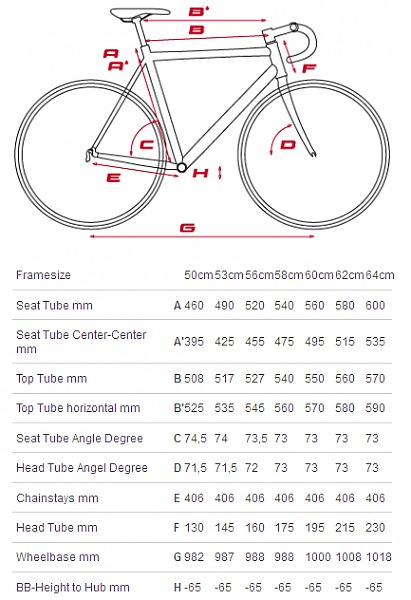The width and height of the screenshot is (411, 600).
Task: Click the Head Tube value 130
Action: (x=194, y=528)
